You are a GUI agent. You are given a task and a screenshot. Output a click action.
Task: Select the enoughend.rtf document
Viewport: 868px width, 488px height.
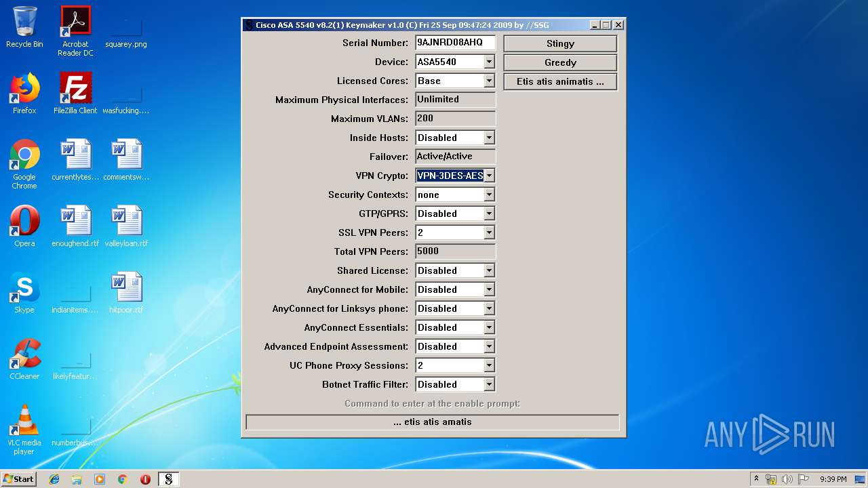click(x=75, y=226)
